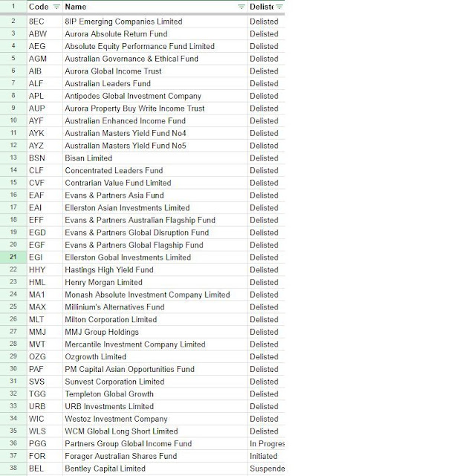The width and height of the screenshot is (466, 476).
Task: Click 'Ellerston Asian Investments Limited' cell
Action: (x=155, y=208)
